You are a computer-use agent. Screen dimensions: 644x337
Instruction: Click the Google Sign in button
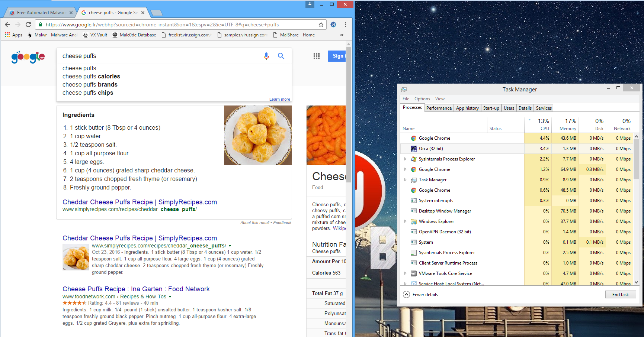pyautogui.click(x=337, y=56)
